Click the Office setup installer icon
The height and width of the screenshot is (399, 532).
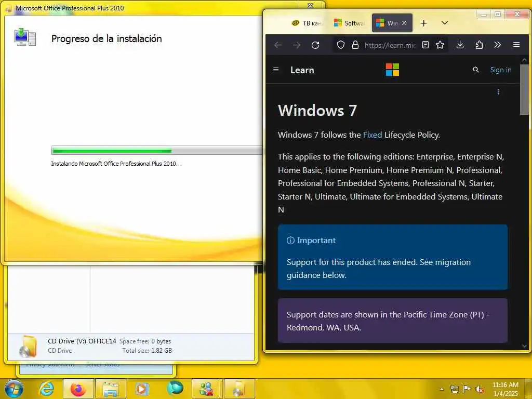[x=25, y=37]
